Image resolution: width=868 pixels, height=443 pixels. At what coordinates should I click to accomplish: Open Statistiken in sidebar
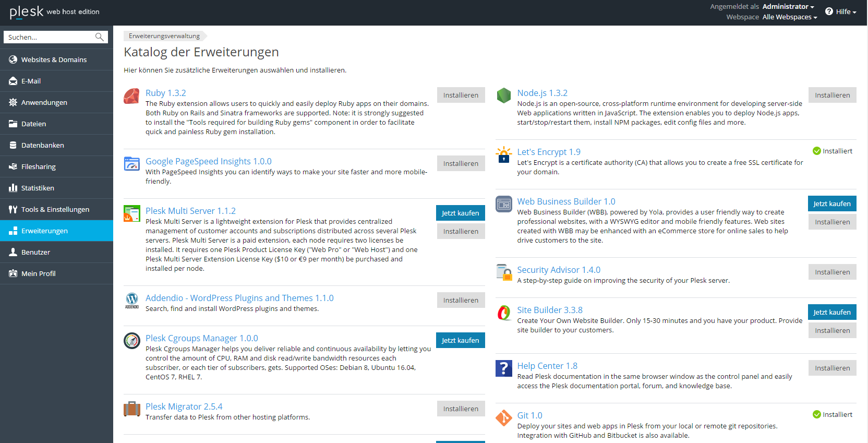56,188
